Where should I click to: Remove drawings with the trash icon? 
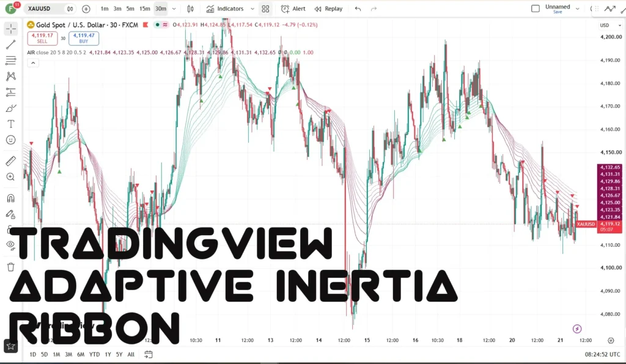tap(11, 267)
